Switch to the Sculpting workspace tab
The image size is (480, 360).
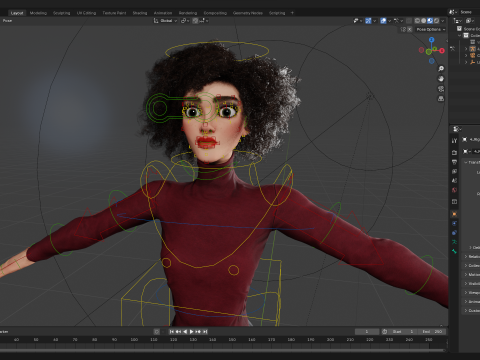[62, 13]
